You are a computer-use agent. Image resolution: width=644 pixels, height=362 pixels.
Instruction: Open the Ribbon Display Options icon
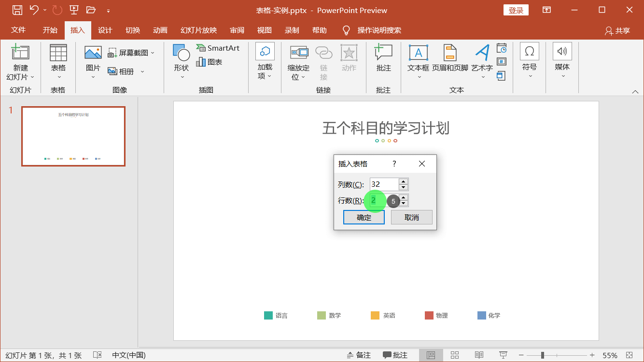(546, 10)
